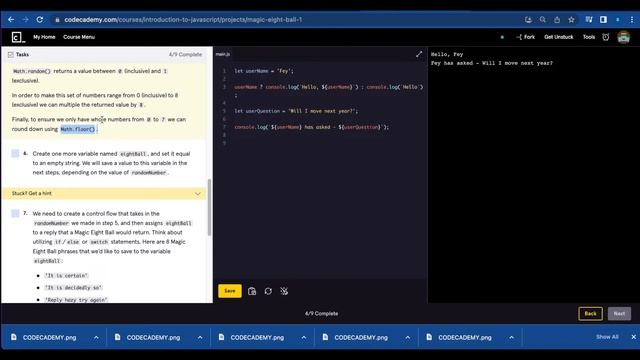The height and width of the screenshot is (360, 640).
Task: Click the zoom magnifier icon in address bar
Action: (x=542, y=20)
